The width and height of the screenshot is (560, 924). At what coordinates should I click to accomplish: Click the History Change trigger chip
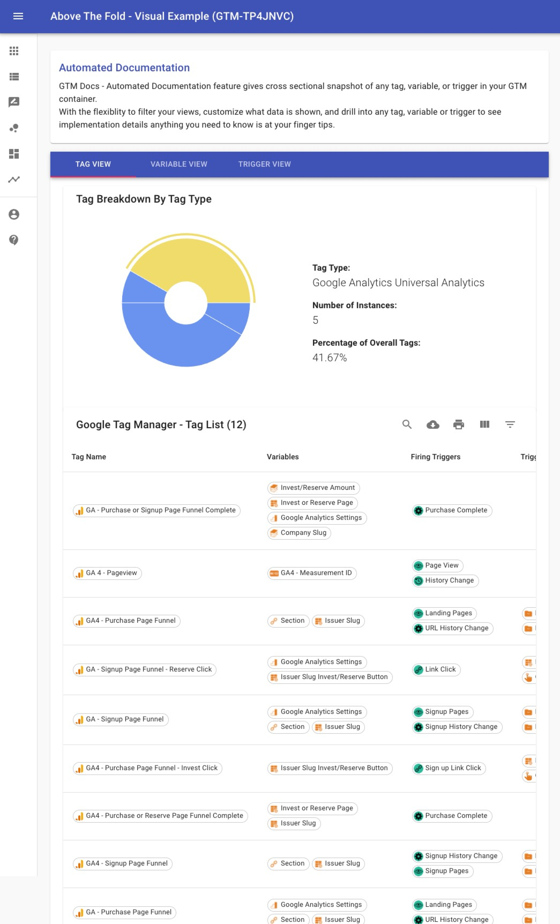pyautogui.click(x=445, y=580)
